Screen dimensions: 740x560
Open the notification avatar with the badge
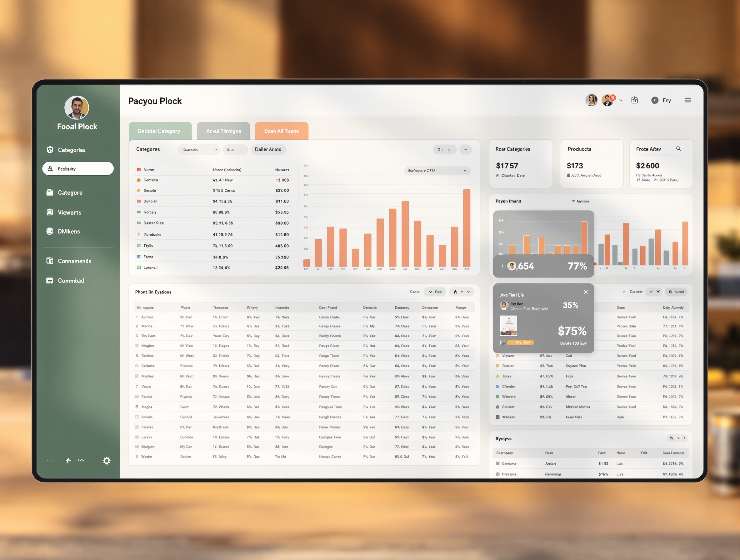[608, 100]
